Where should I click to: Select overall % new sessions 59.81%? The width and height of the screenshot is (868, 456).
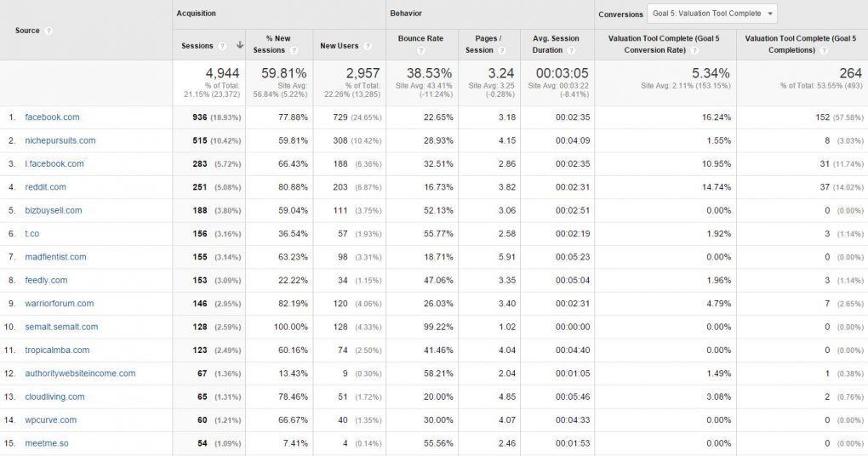[284, 73]
